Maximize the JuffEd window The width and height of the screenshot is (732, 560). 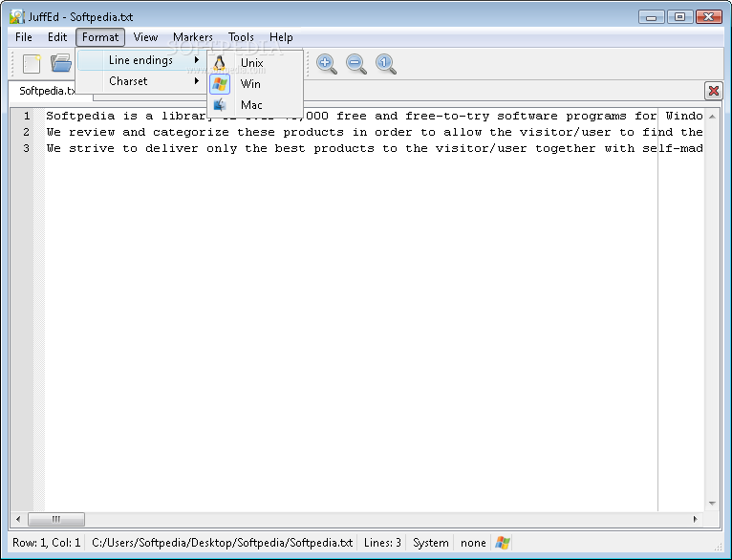[679, 17]
